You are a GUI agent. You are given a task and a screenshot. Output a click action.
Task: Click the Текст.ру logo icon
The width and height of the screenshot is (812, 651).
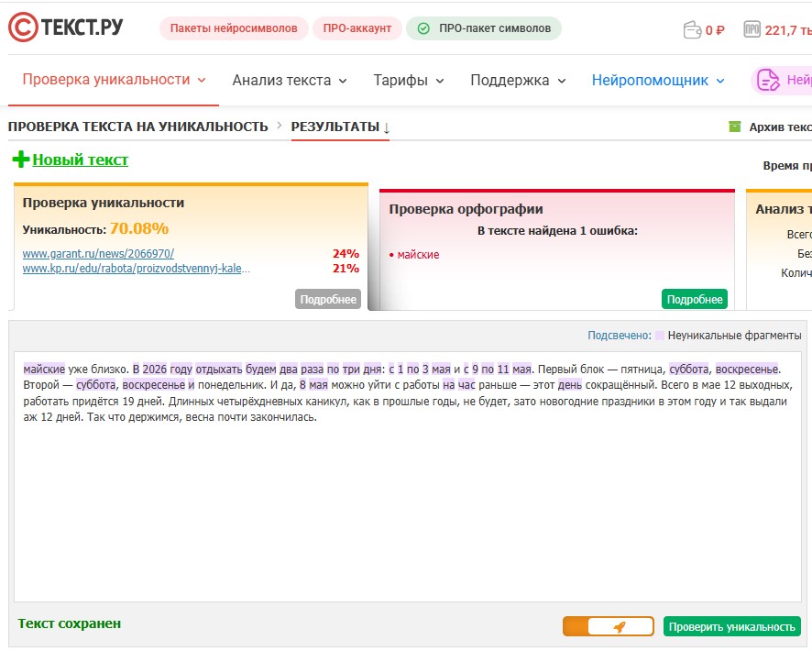coord(23,27)
